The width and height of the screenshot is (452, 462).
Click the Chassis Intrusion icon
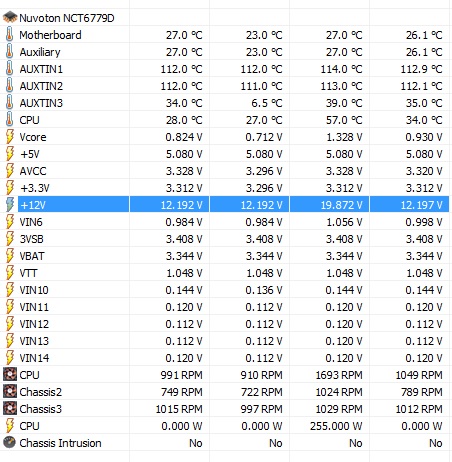pos(10,443)
